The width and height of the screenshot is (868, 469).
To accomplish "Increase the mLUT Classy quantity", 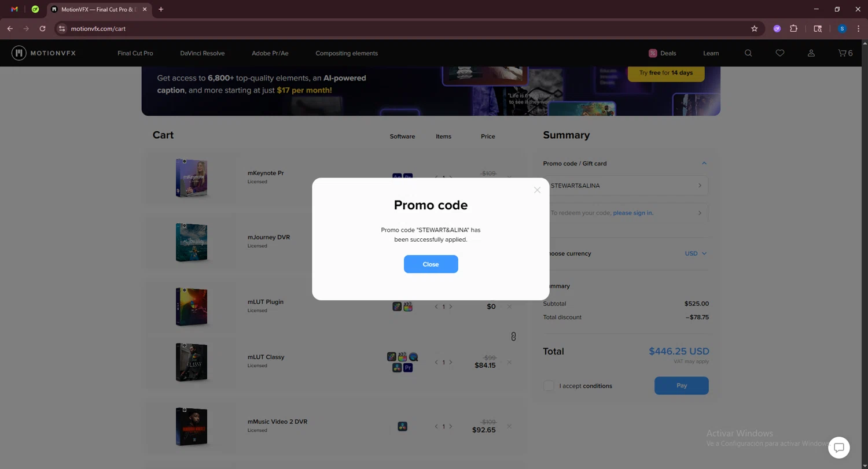I will (x=451, y=362).
